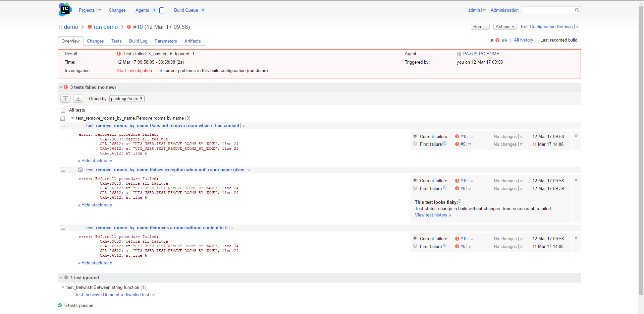Expand all failed tests with the down-arrow icon
Viewport: 644px width, 314px height.
pos(77,99)
